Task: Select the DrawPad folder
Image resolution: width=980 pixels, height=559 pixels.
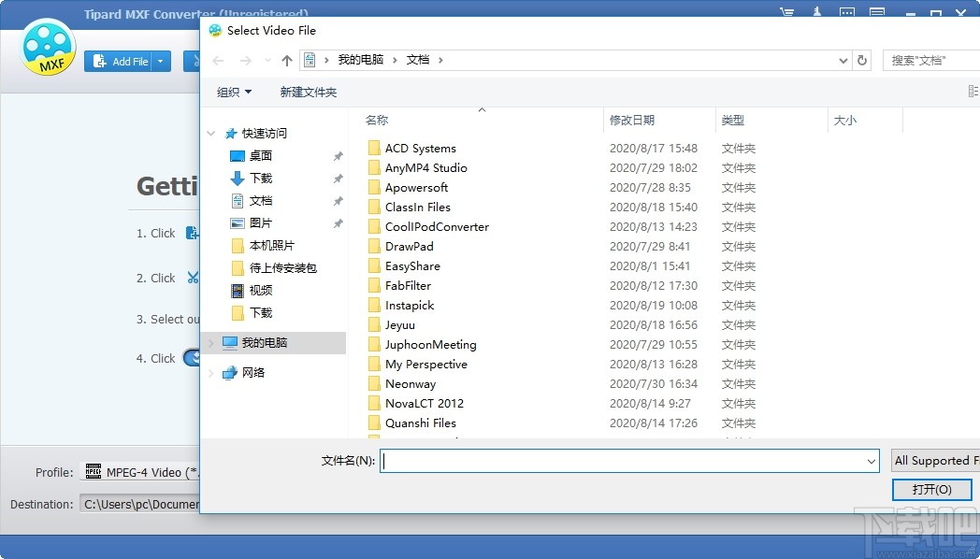Action: [410, 246]
